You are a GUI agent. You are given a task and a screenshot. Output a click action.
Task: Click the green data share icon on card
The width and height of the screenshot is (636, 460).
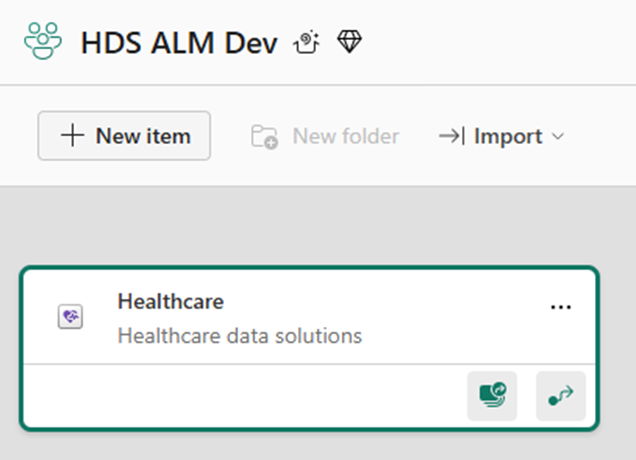point(492,396)
